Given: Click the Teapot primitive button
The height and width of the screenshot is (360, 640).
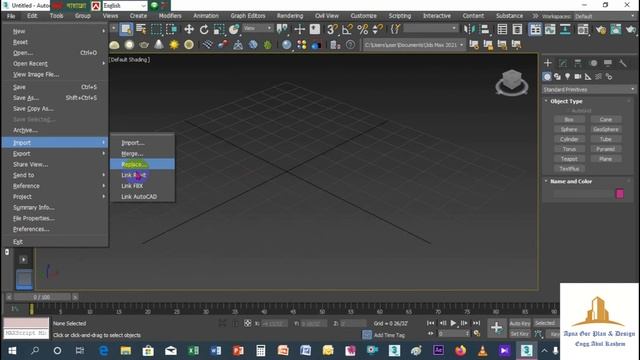Looking at the screenshot, I should pyautogui.click(x=569, y=159).
